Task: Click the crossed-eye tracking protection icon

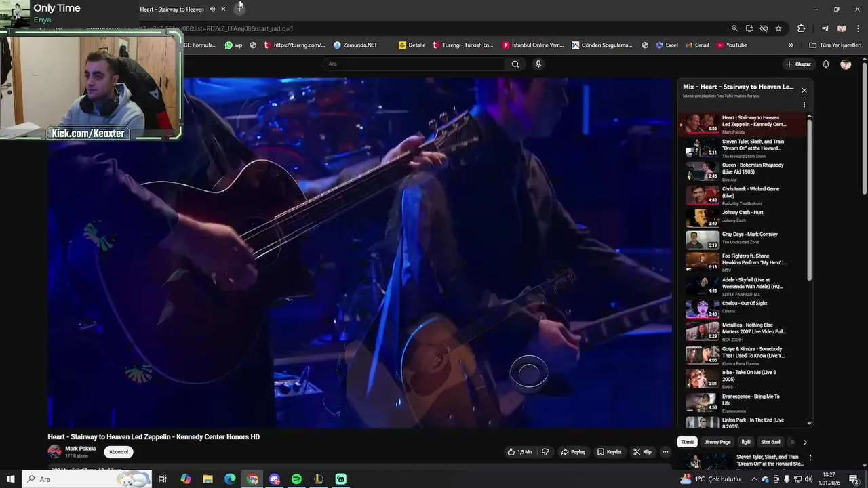Action: [764, 28]
